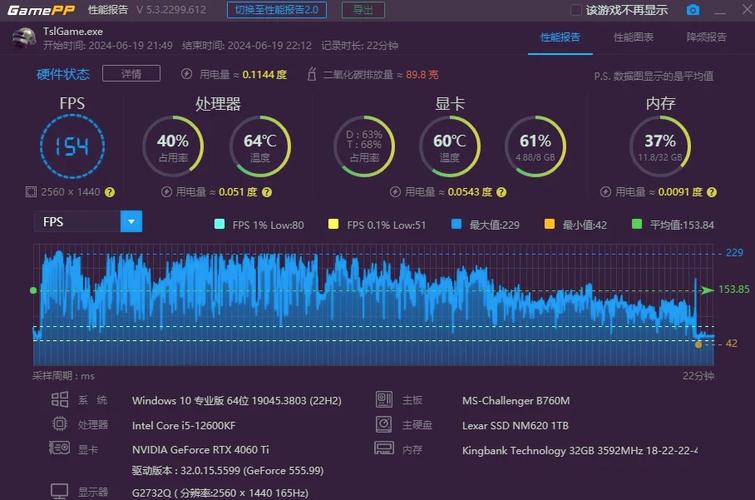Open the 详情 hardware status details button
Viewport: 755px width, 500px height.
131,74
